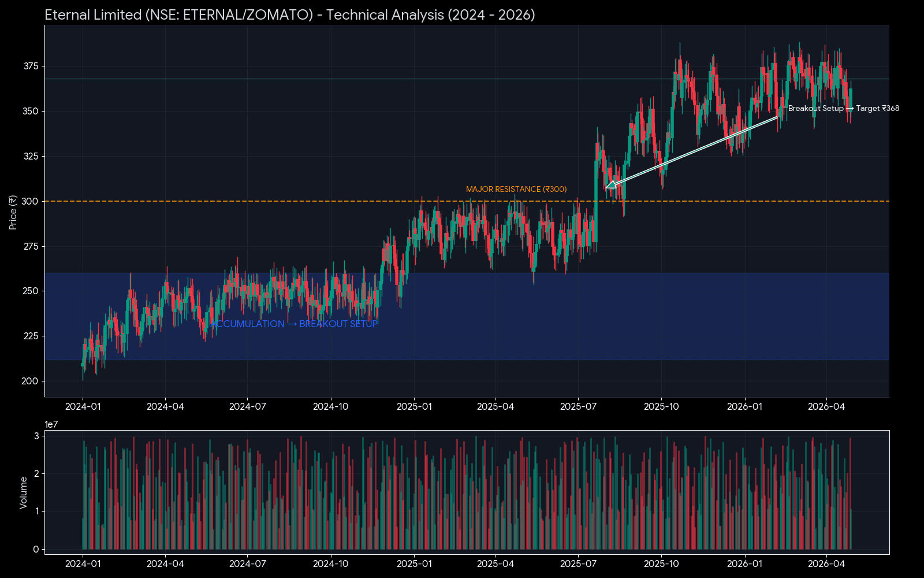This screenshot has width=924, height=578.
Task: Select the 2025-10 date under the volume chart
Action: point(661,564)
